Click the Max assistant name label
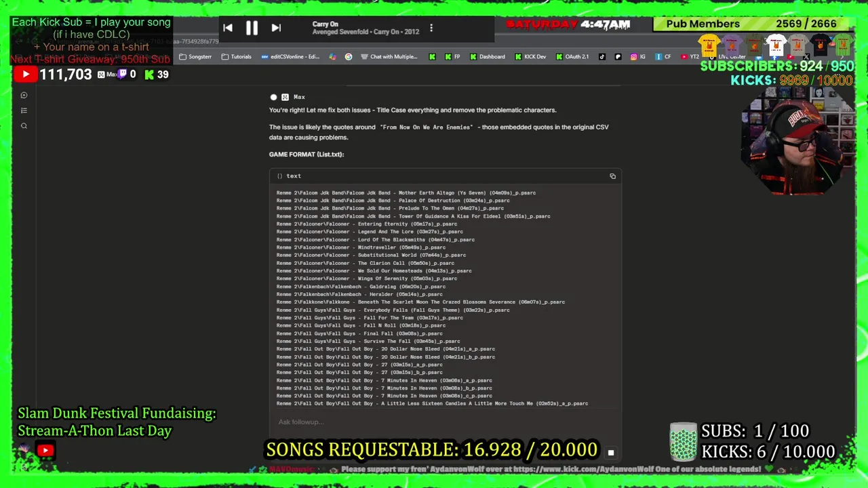Viewport: 868px width, 488px height. coord(299,97)
